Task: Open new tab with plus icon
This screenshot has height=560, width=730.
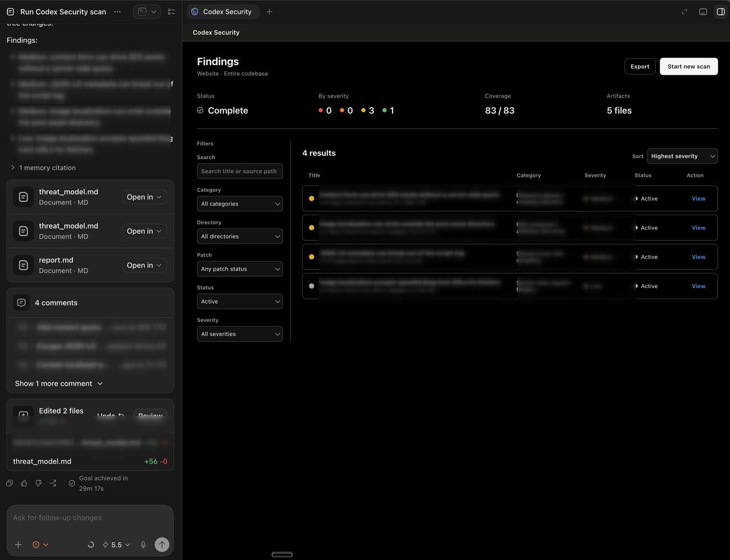Action: (270, 12)
